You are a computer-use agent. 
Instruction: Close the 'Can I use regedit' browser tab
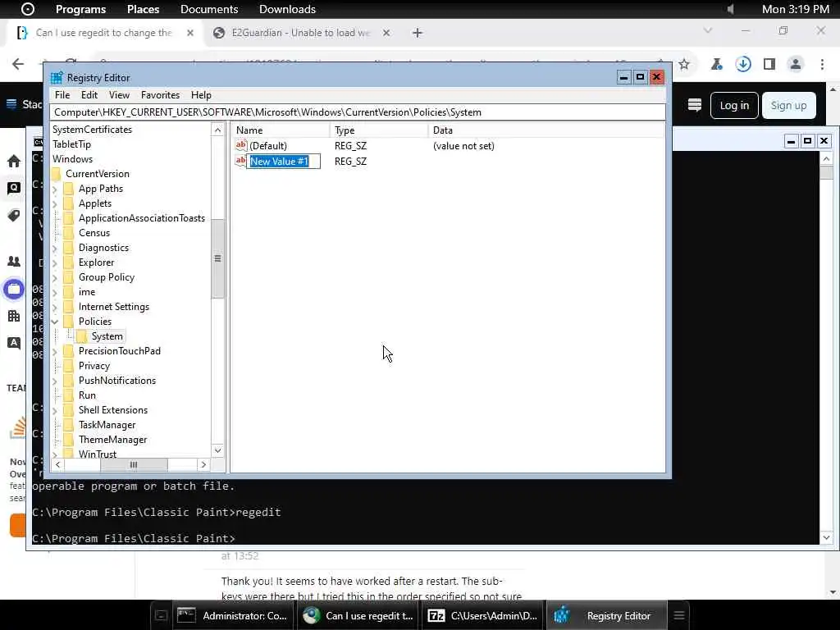[x=190, y=33]
